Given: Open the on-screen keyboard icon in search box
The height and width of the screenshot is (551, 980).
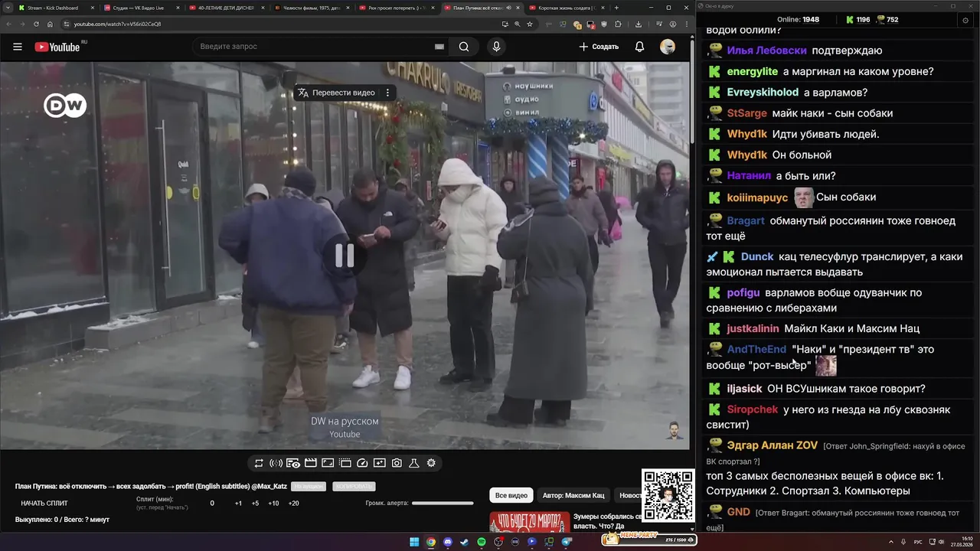Looking at the screenshot, I should (x=439, y=47).
